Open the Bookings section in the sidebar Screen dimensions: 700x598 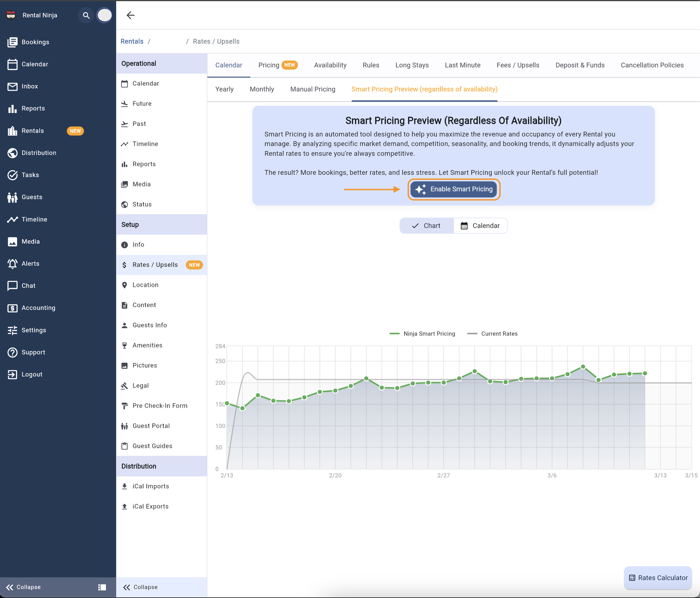[x=35, y=42]
